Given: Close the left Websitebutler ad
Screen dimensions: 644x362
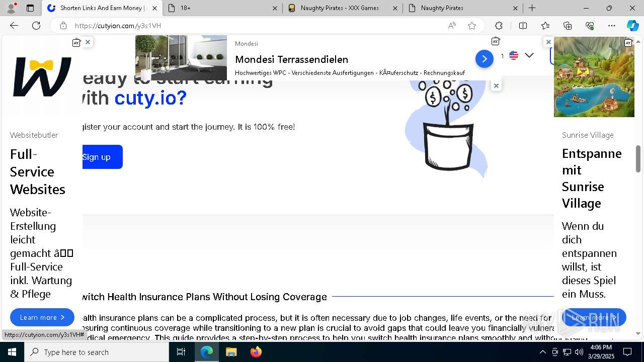Looking at the screenshot, I should pos(88,42).
